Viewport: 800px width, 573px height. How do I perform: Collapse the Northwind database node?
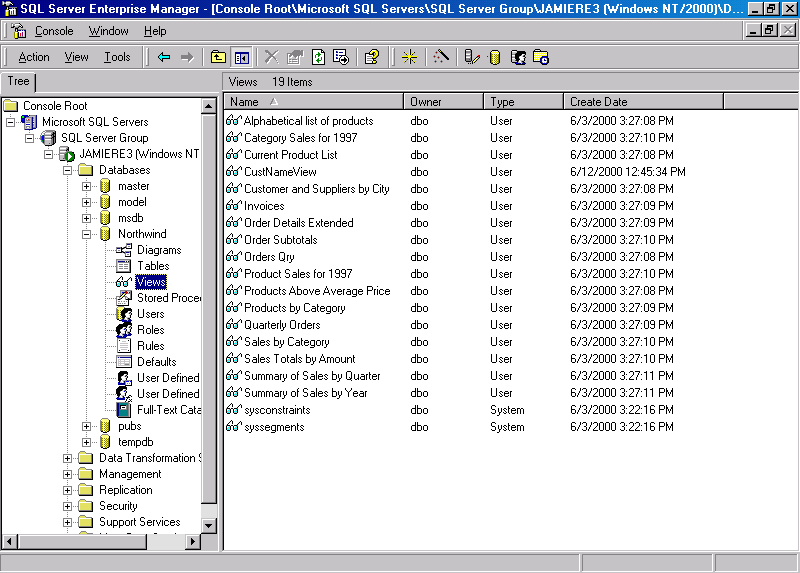click(86, 234)
